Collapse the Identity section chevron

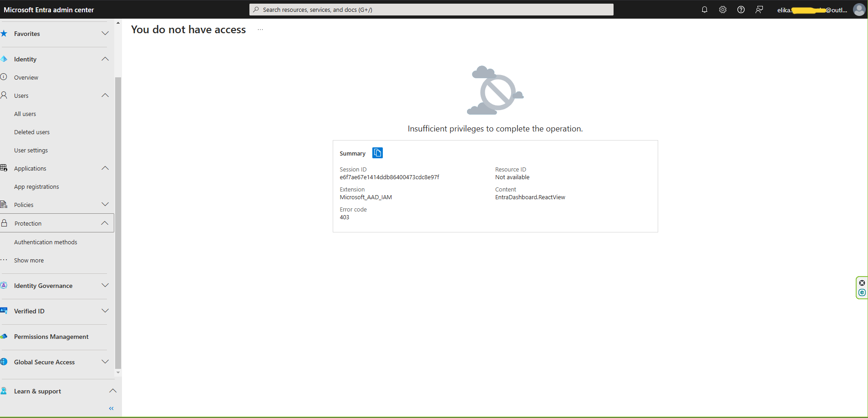click(105, 59)
